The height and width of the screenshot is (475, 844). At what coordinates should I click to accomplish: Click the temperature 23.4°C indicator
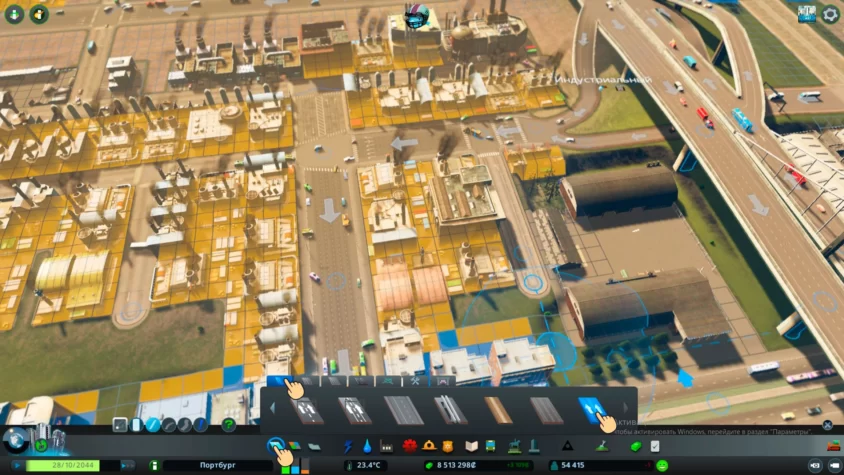(364, 465)
